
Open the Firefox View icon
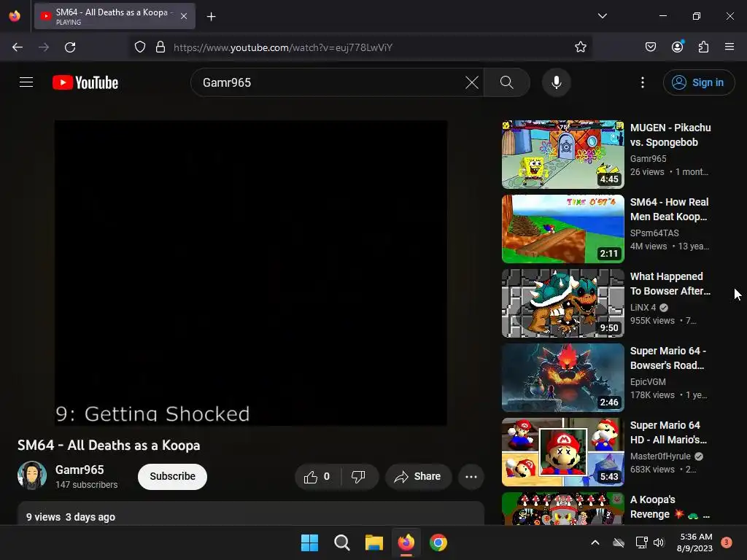[x=15, y=16]
